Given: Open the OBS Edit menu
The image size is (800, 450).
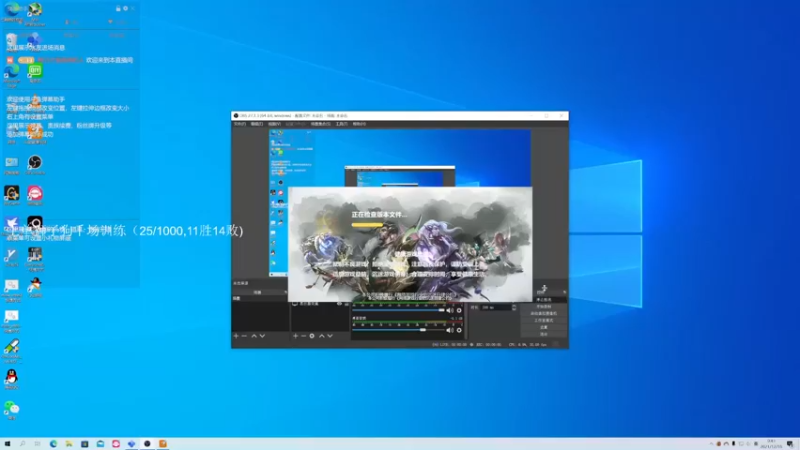Looking at the screenshot, I should coord(257,124).
